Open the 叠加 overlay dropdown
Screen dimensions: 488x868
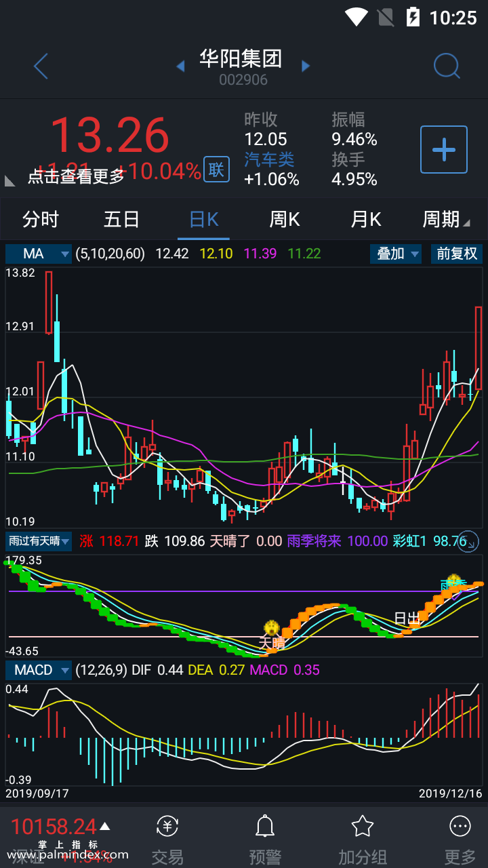tap(396, 254)
